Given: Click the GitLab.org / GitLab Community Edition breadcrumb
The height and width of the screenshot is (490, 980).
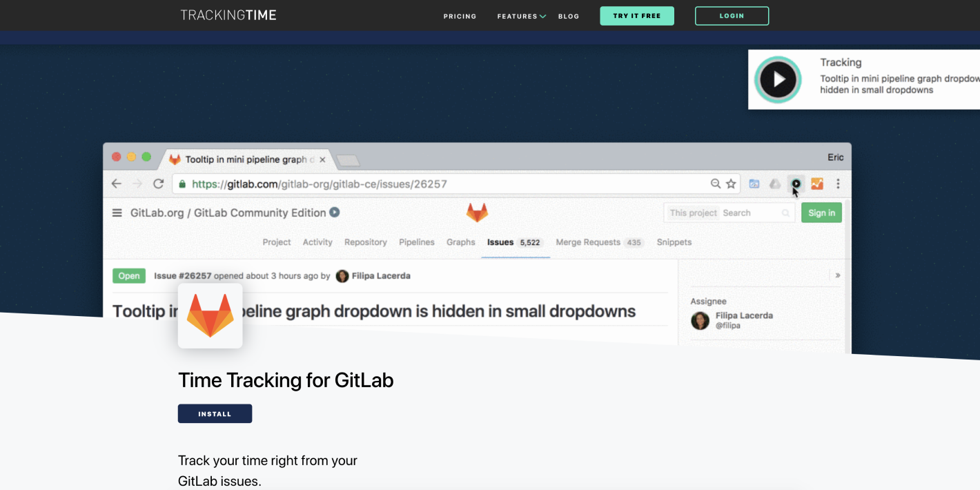Looking at the screenshot, I should pyautogui.click(x=228, y=213).
